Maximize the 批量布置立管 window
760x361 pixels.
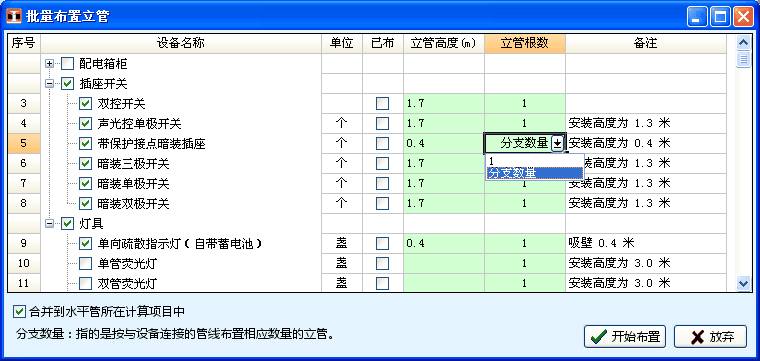pyautogui.click(x=721, y=17)
